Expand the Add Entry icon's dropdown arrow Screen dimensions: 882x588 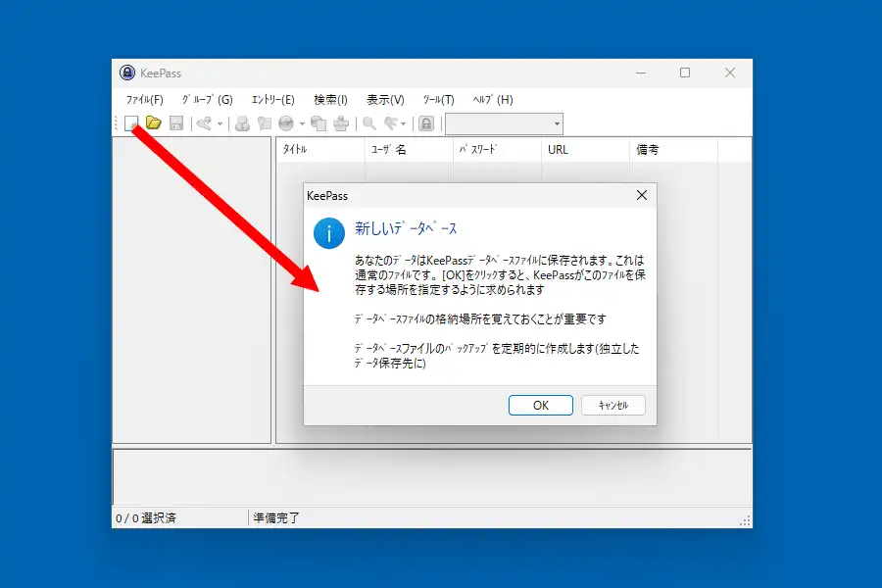tap(220, 123)
